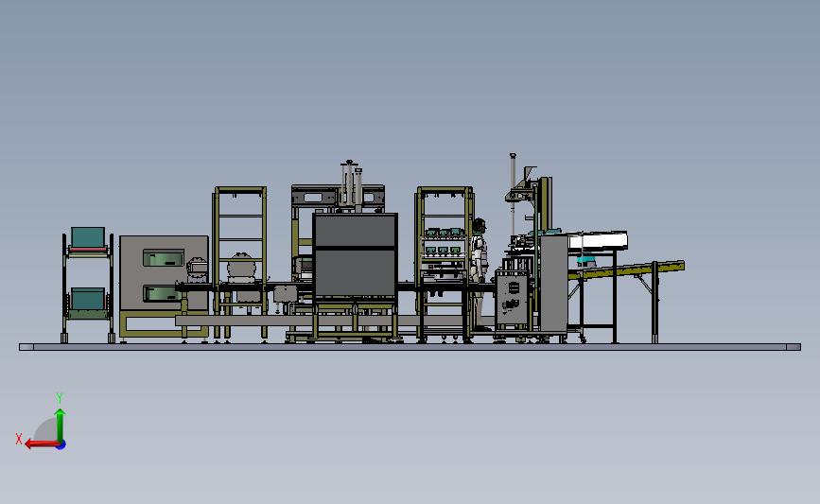Select the large dark gray central cabinet

355,254
